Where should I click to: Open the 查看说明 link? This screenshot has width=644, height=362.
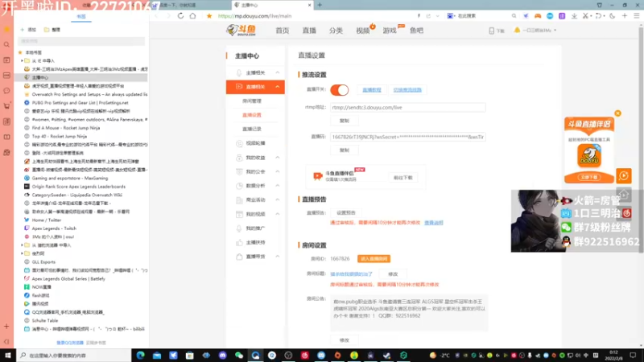click(434, 223)
